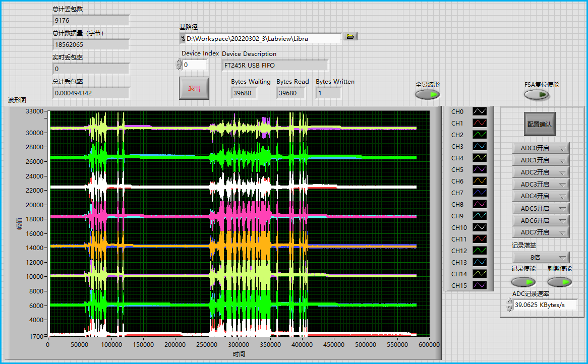Enable the 记录使能 toggle

click(523, 282)
